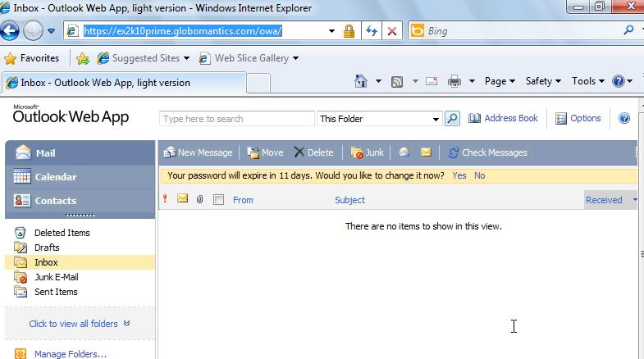Click New Message button
Screen dimensions: 644x359
click(x=198, y=152)
